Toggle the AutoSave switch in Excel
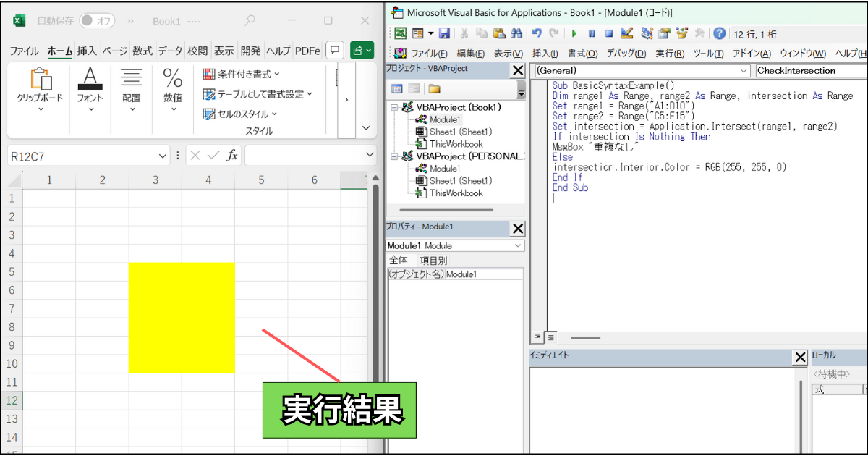This screenshot has width=868, height=456. [x=97, y=20]
